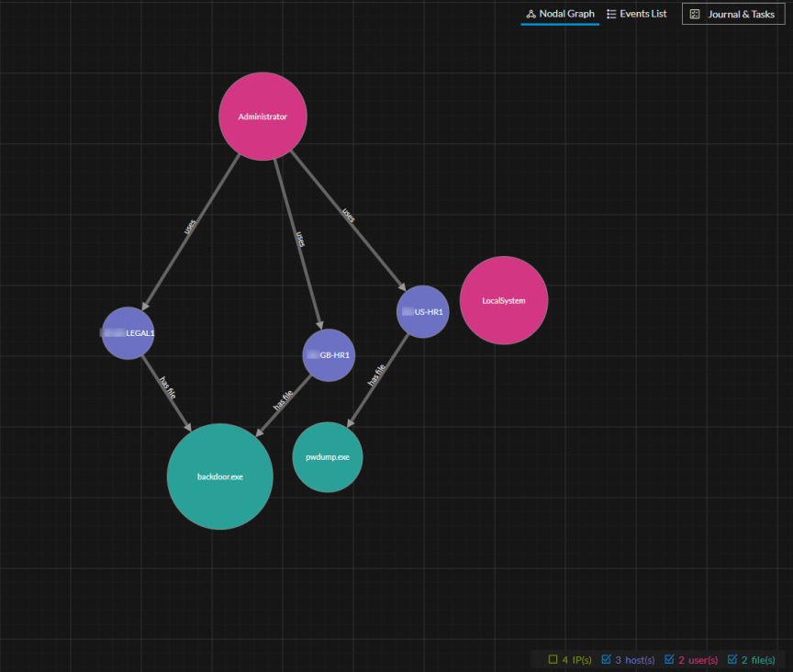Uncheck the 3 host(s) filter
Image resolution: width=793 pixels, height=672 pixels.
(607, 659)
